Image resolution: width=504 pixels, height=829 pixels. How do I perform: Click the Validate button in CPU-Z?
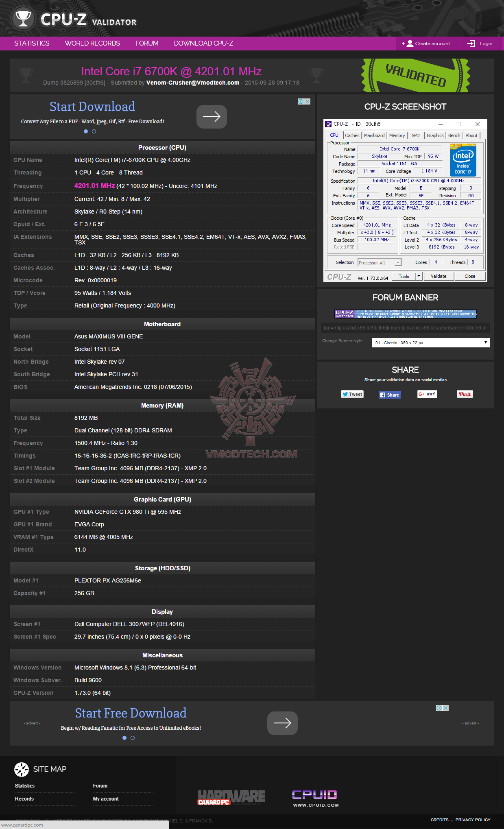pos(439,276)
